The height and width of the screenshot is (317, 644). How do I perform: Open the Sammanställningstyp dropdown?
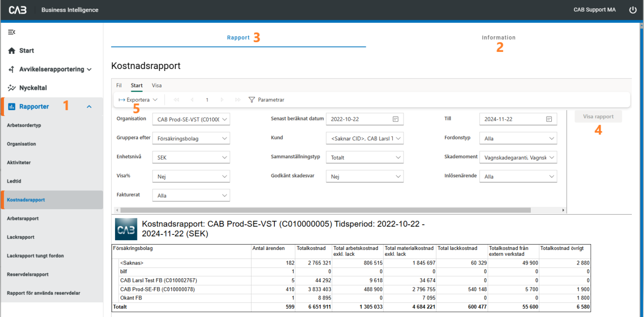365,157
